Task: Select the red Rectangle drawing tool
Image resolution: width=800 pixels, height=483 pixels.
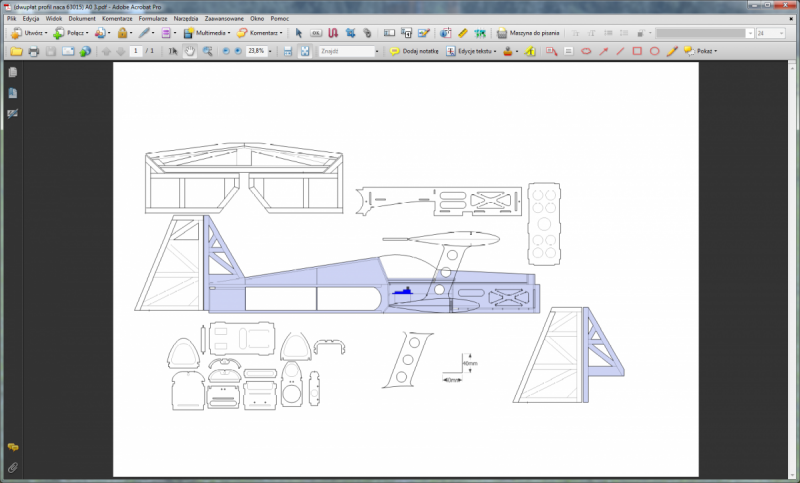Action: (x=637, y=50)
